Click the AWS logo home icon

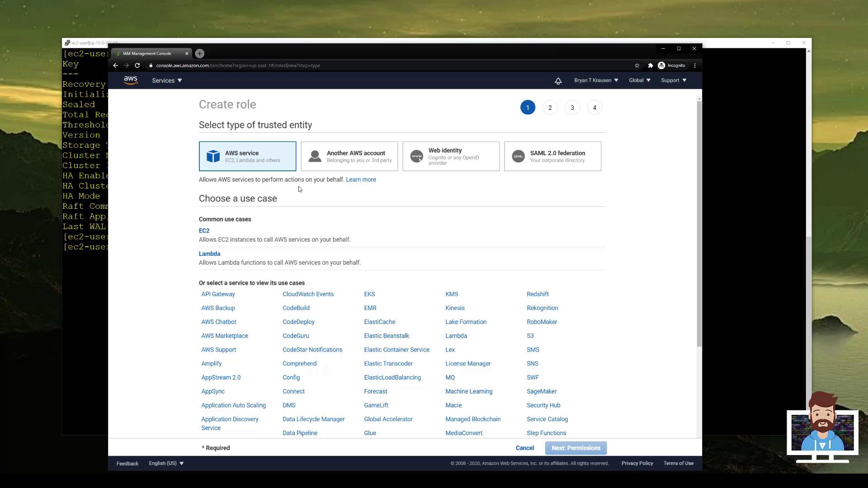(x=131, y=80)
